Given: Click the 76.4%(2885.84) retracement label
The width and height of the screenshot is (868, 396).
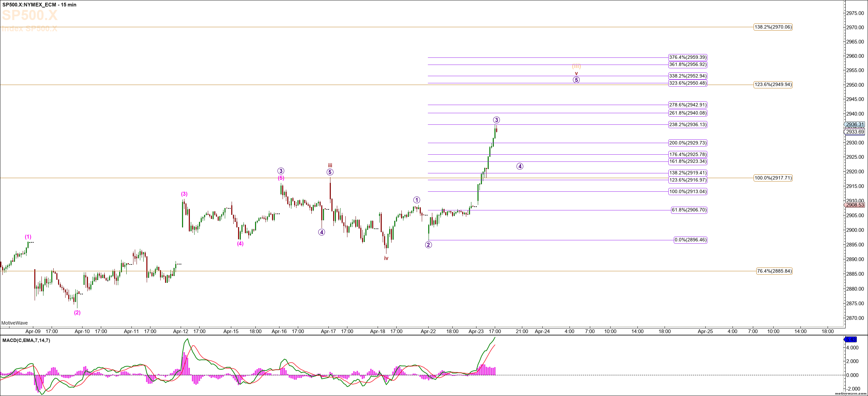Looking at the screenshot, I should (x=774, y=271).
